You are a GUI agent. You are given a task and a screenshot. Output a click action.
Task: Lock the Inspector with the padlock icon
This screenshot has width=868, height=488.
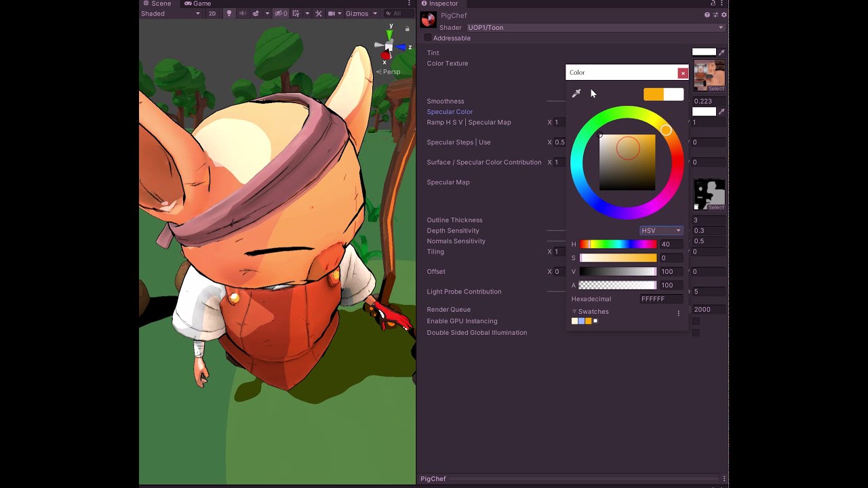pos(713,3)
